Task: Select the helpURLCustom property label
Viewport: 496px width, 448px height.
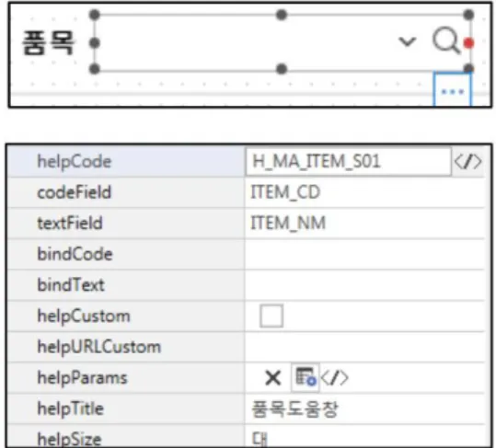Action: pyautogui.click(x=99, y=347)
